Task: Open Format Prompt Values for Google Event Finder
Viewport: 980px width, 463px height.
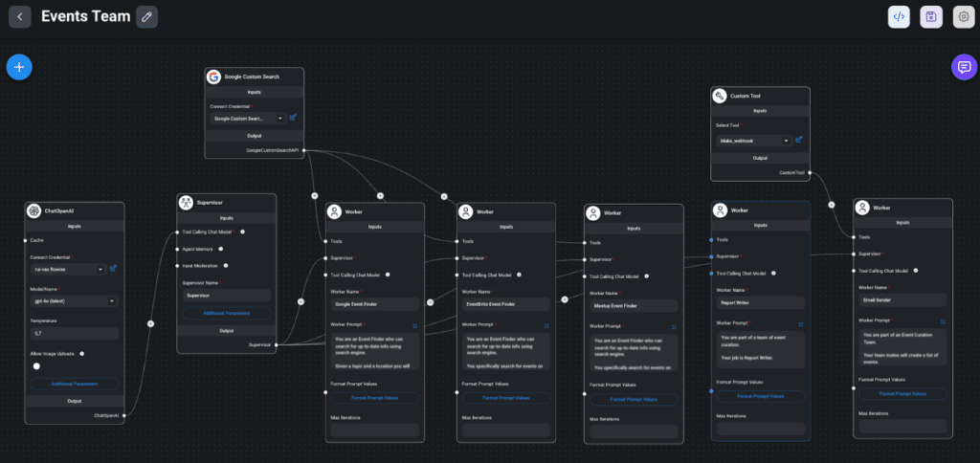Action: (375, 398)
